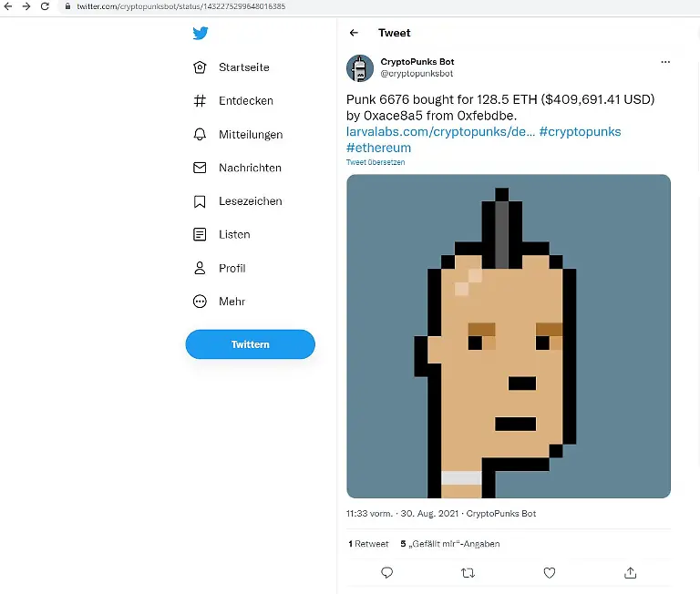Click the reply speech bubble icon

pos(386,572)
